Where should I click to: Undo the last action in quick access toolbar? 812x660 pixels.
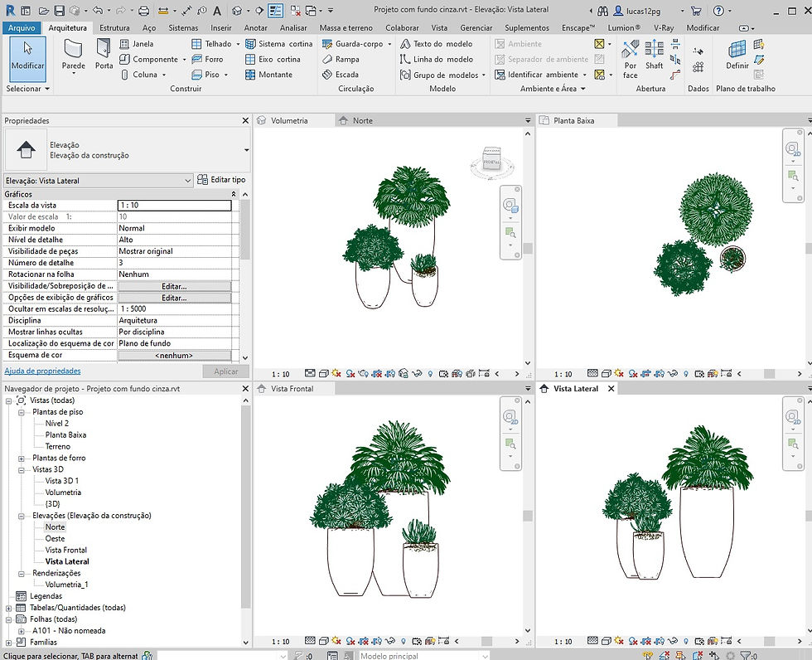(x=98, y=10)
